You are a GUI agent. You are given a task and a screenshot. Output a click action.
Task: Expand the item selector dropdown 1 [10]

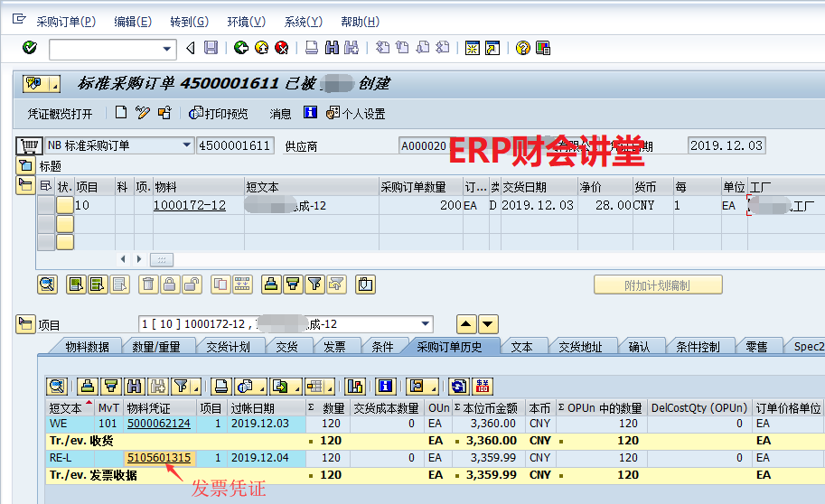(425, 325)
